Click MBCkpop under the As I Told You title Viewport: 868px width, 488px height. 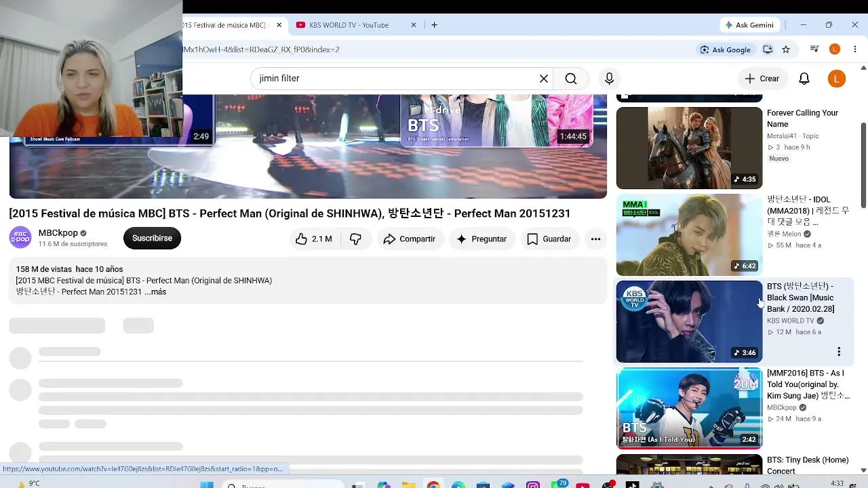pyautogui.click(x=782, y=407)
